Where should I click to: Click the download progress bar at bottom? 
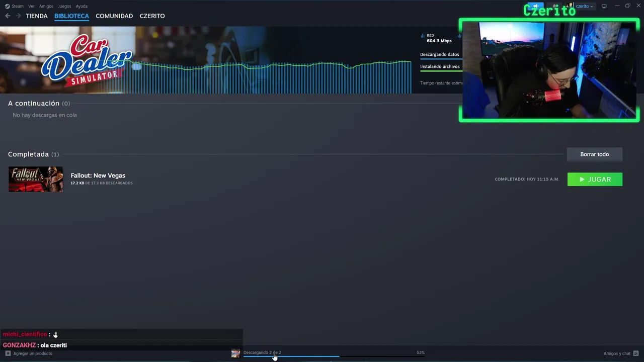(x=334, y=356)
